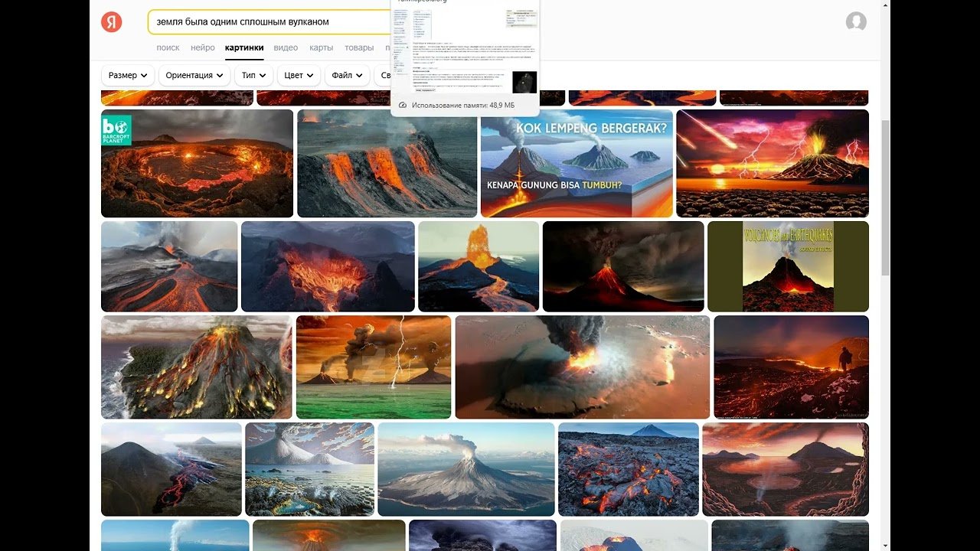Open the cracked cooling lava field image
This screenshot has width=980, height=551.
tap(629, 469)
